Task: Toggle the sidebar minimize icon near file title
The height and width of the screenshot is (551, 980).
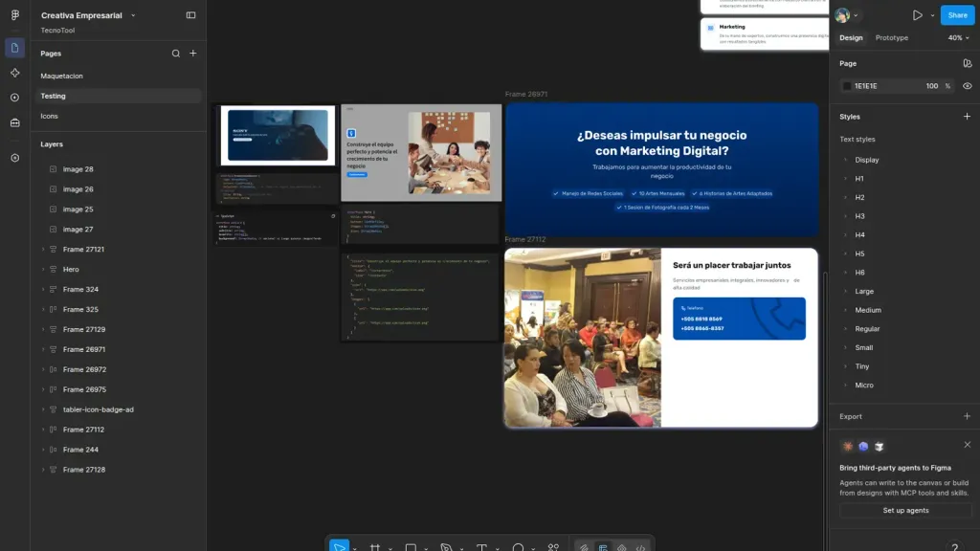Action: (190, 15)
